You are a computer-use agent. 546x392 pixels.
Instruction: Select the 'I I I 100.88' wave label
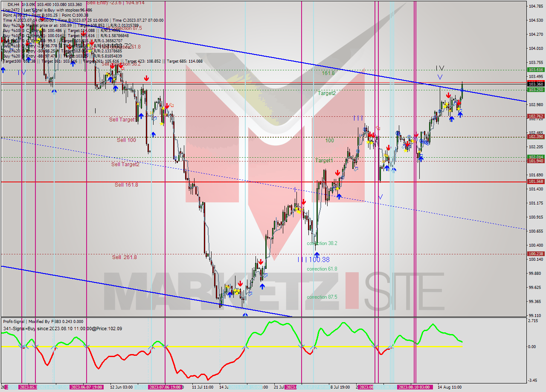click(314, 259)
